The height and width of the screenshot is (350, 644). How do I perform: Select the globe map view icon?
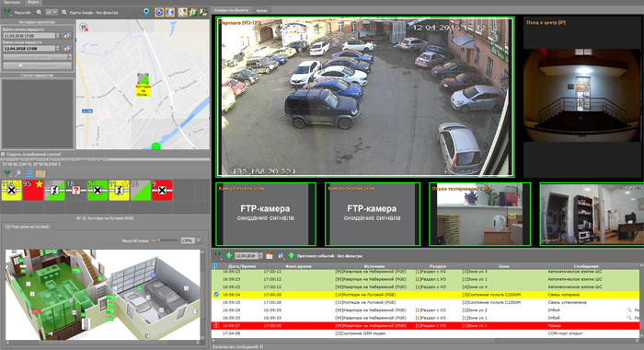pyautogui.click(x=170, y=12)
